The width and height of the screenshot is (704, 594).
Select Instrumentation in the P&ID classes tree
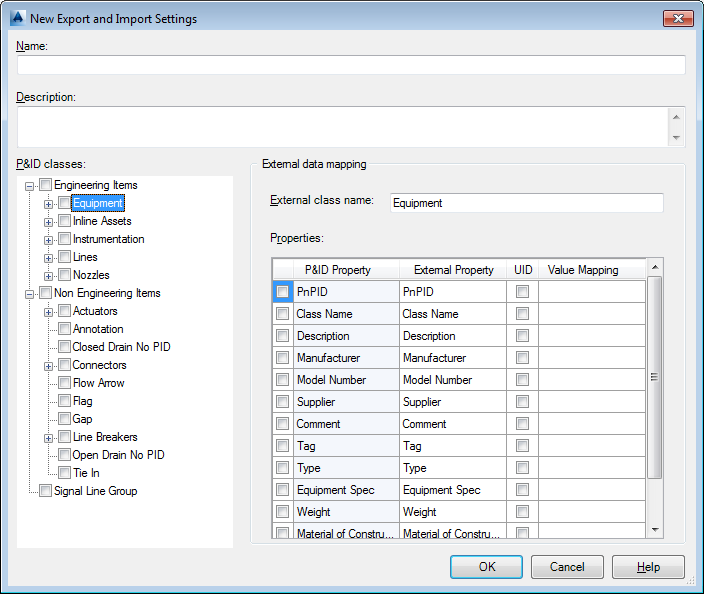[x=108, y=239]
